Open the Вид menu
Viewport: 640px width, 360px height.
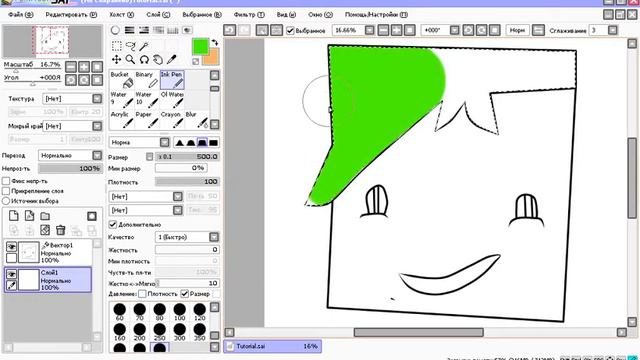(x=286, y=15)
